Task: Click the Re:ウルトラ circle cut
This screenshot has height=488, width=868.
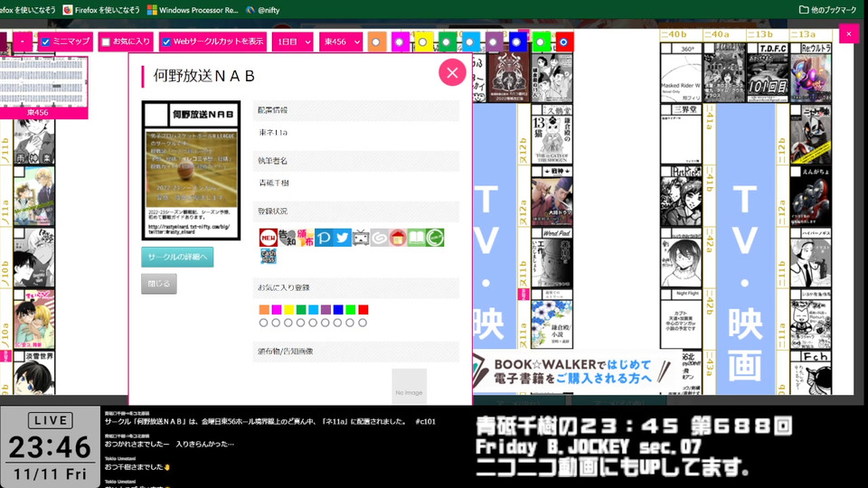Action: coord(811,72)
